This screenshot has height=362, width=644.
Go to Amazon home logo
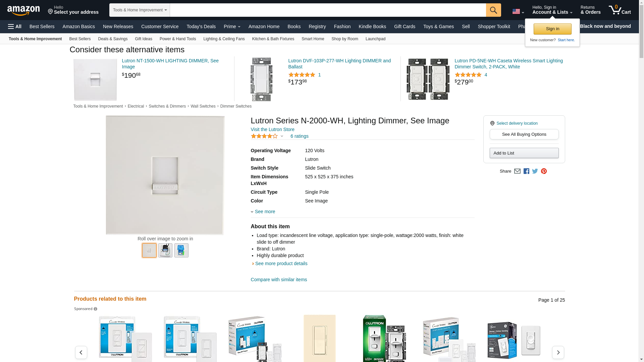pyautogui.click(x=23, y=10)
